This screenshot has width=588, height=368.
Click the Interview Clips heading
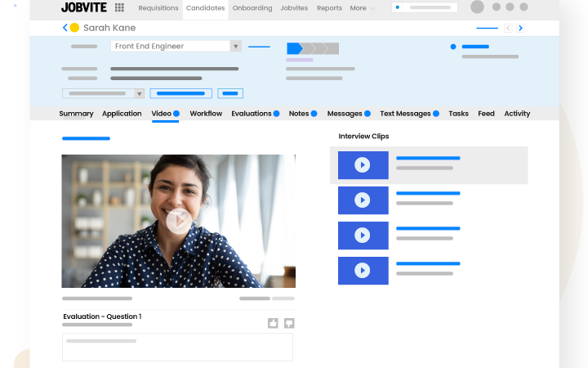[363, 137]
